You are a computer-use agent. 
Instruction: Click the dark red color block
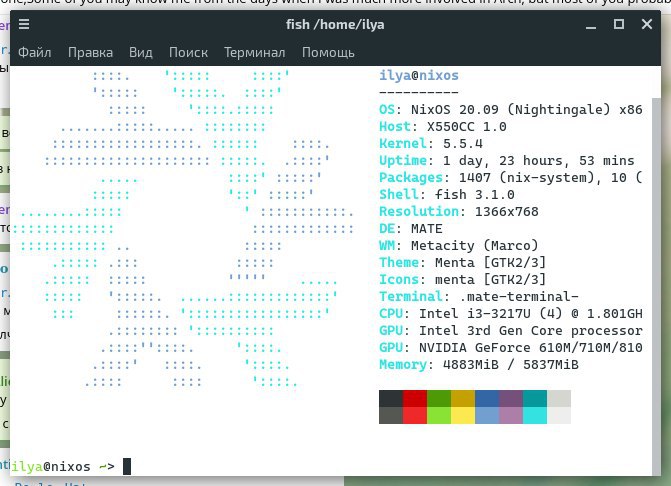[x=415, y=398]
